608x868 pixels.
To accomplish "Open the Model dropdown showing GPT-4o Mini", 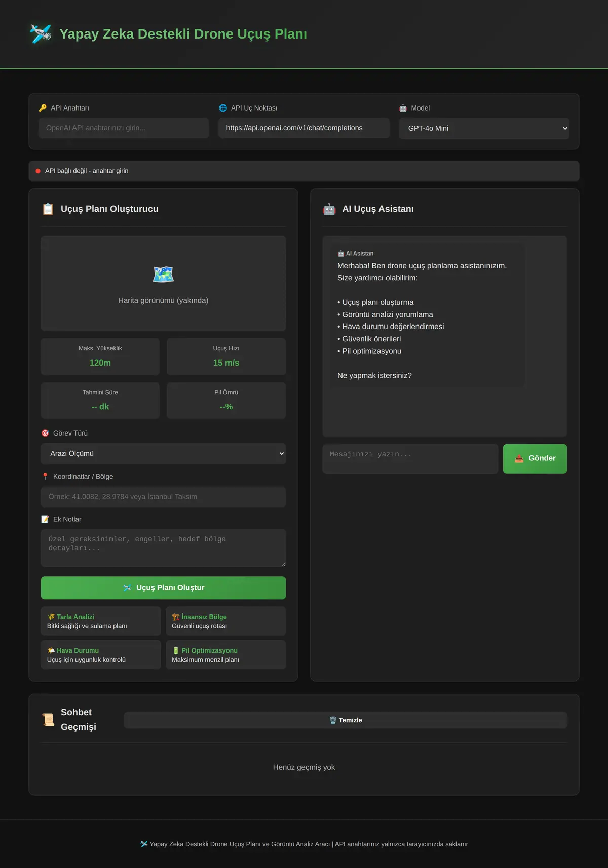I will click(484, 128).
